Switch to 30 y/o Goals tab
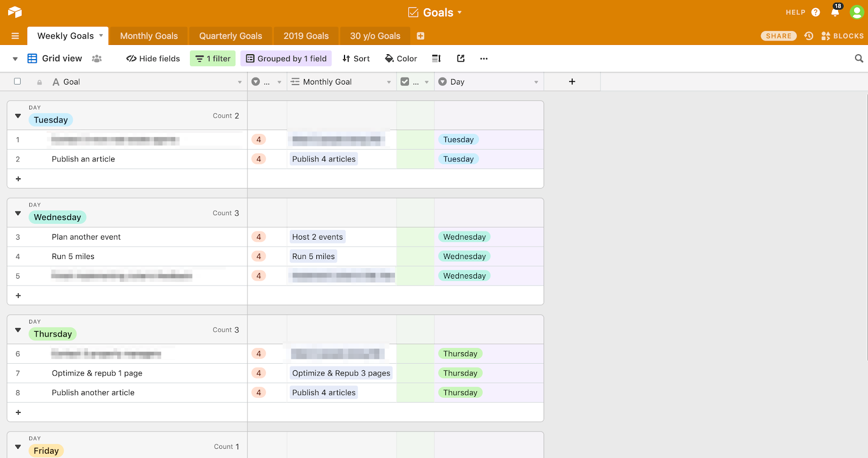Viewport: 868px width, 458px height. pyautogui.click(x=375, y=36)
